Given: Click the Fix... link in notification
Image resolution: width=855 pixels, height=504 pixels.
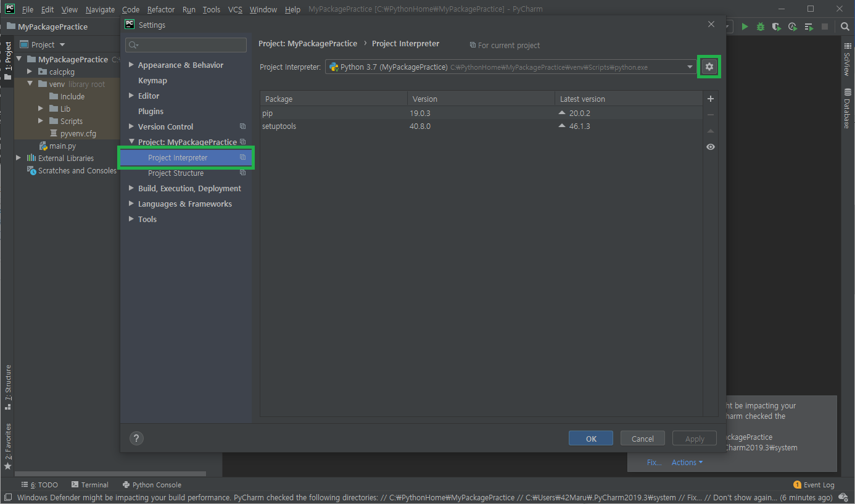Looking at the screenshot, I should click(654, 463).
